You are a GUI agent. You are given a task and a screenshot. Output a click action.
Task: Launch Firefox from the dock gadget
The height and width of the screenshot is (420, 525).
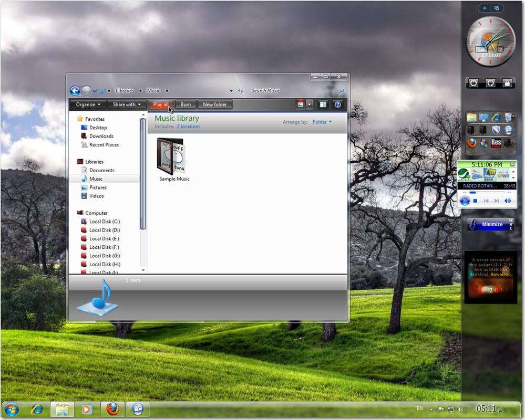(471, 142)
